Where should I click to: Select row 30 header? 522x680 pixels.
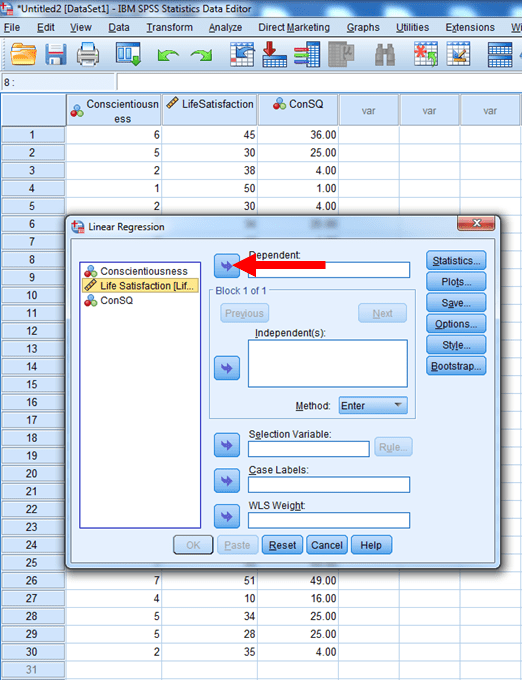(x=33, y=651)
